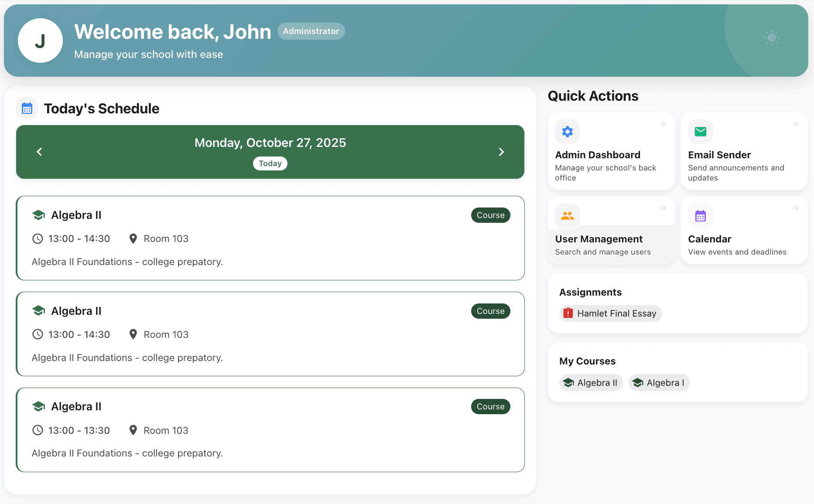Select the Algebra I chip under My Courses

pyautogui.click(x=659, y=382)
